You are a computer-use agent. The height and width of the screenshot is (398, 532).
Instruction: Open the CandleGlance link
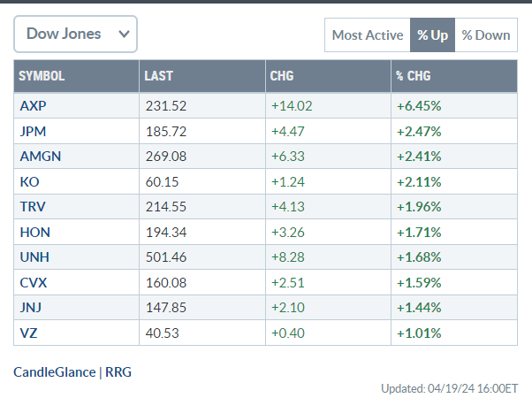[x=54, y=372]
